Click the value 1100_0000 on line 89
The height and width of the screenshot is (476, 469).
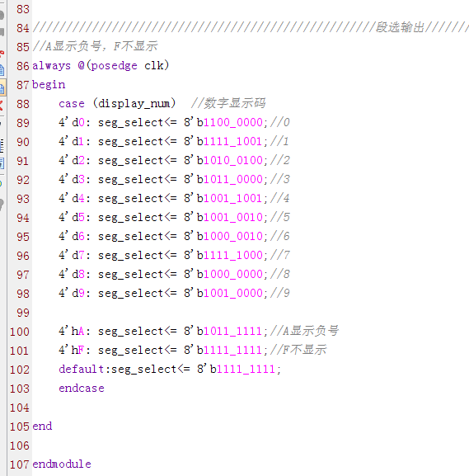233,122
